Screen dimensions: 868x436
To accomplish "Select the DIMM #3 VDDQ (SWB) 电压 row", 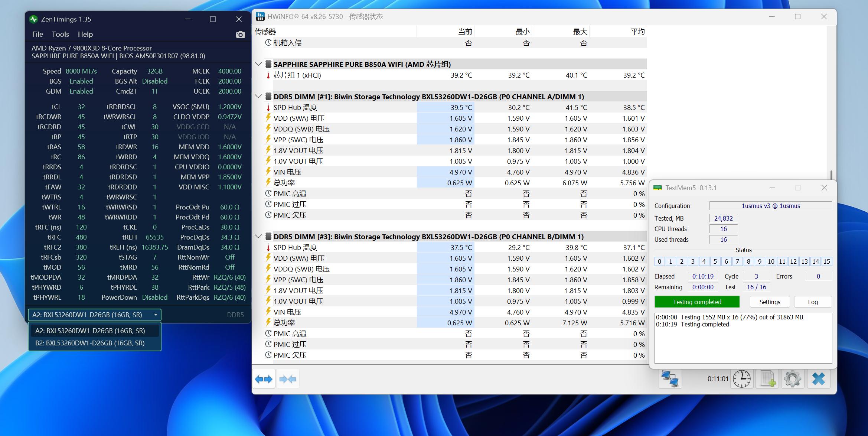I will click(455, 269).
